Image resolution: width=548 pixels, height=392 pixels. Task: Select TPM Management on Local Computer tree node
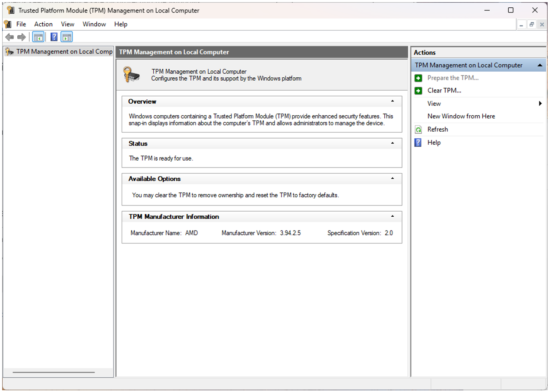(64, 52)
